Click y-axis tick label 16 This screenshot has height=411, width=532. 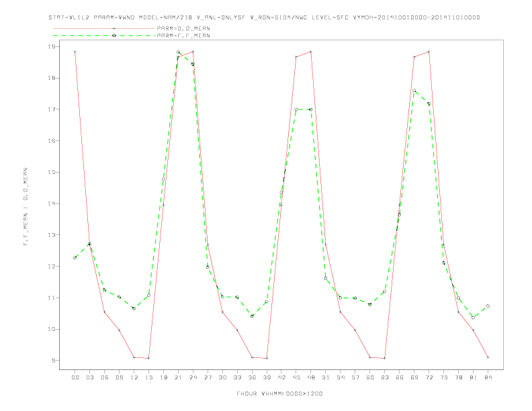[x=52, y=141]
